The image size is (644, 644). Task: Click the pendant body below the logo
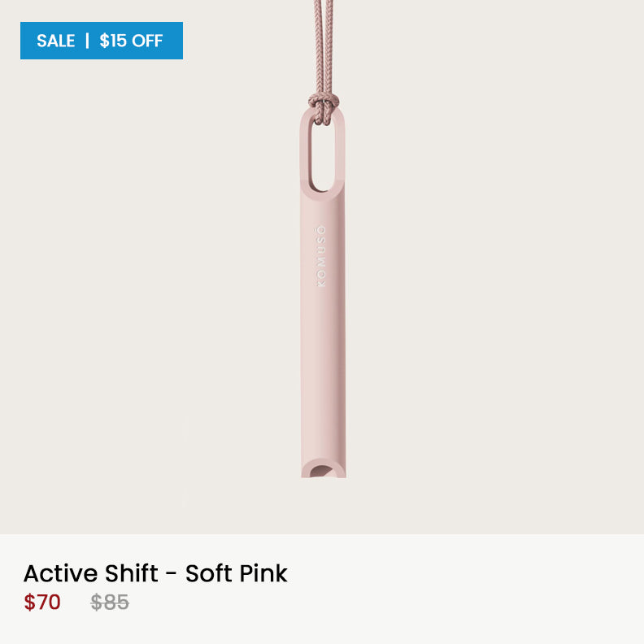[x=323, y=370]
